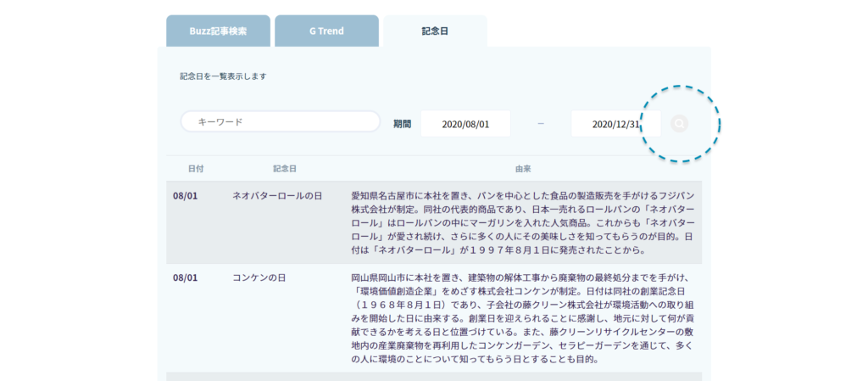The height and width of the screenshot is (381, 868).
Task: Switch to the G Trend tab
Action: point(326,31)
